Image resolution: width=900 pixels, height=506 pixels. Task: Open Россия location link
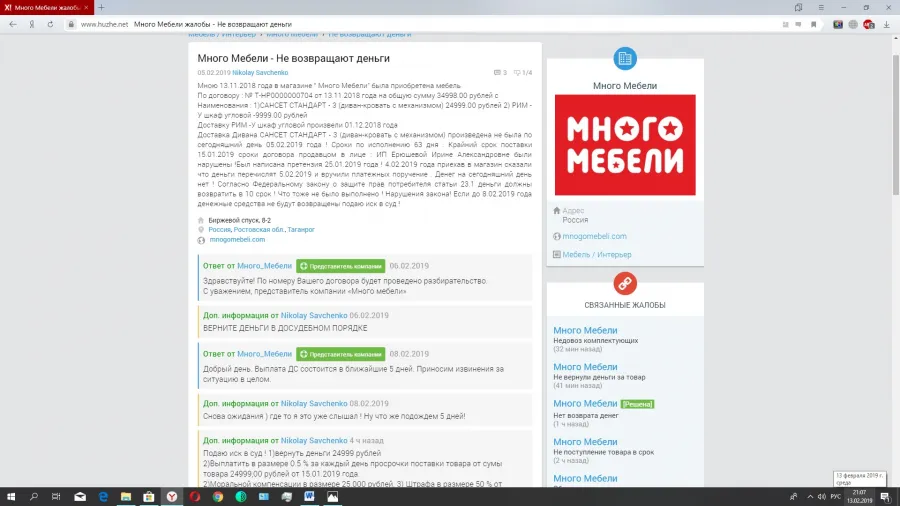(x=219, y=229)
